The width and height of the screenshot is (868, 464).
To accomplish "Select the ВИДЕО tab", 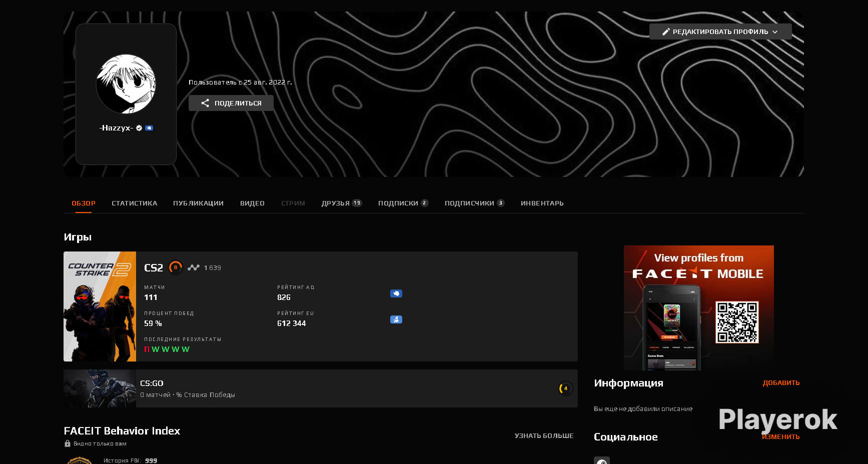I will click(x=252, y=203).
